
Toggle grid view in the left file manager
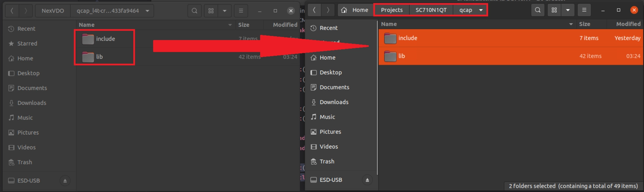pyautogui.click(x=211, y=11)
